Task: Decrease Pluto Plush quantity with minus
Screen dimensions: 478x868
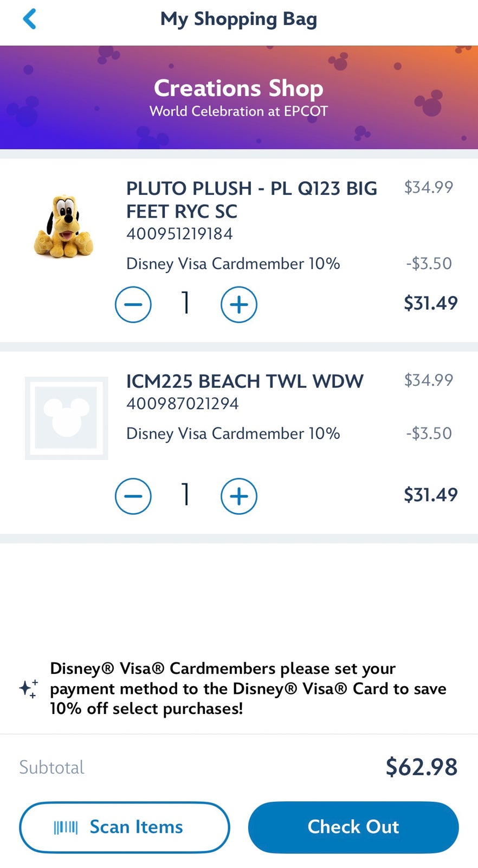Action: (x=133, y=304)
